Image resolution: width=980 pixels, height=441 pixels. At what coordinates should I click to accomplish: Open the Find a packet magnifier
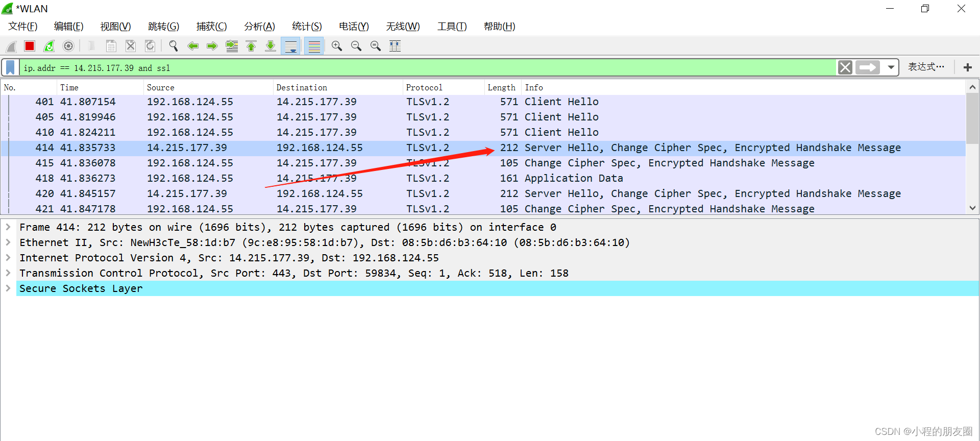point(174,46)
